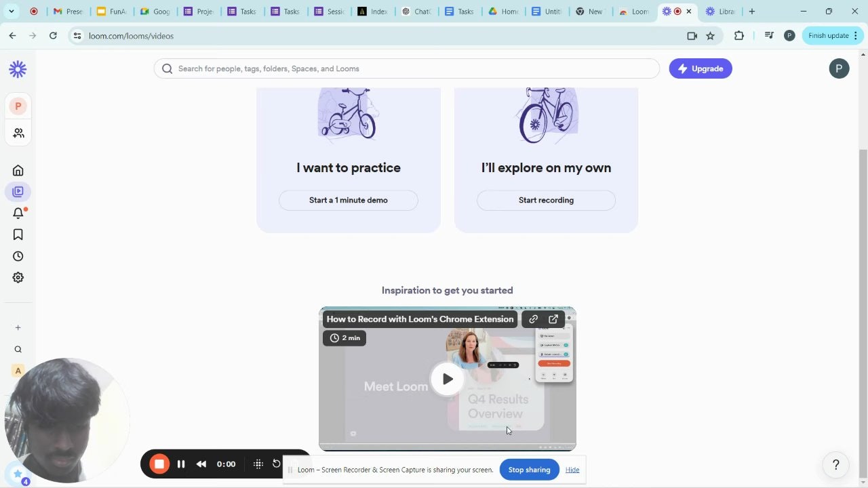Open Settings gear in the sidebar
The width and height of the screenshot is (868, 488).
(x=18, y=278)
